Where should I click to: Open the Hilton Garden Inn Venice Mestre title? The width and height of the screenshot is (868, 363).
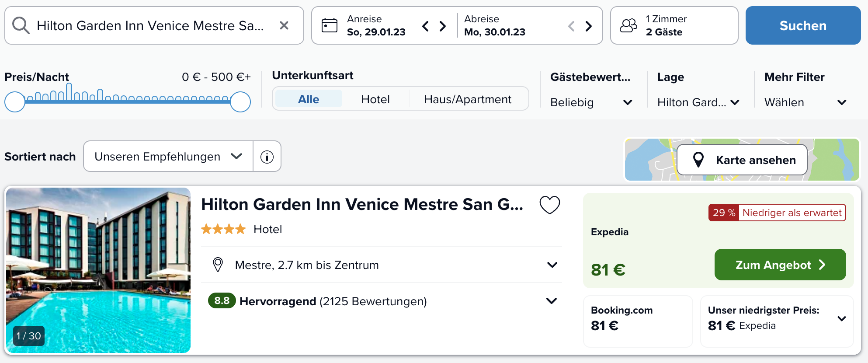point(362,204)
